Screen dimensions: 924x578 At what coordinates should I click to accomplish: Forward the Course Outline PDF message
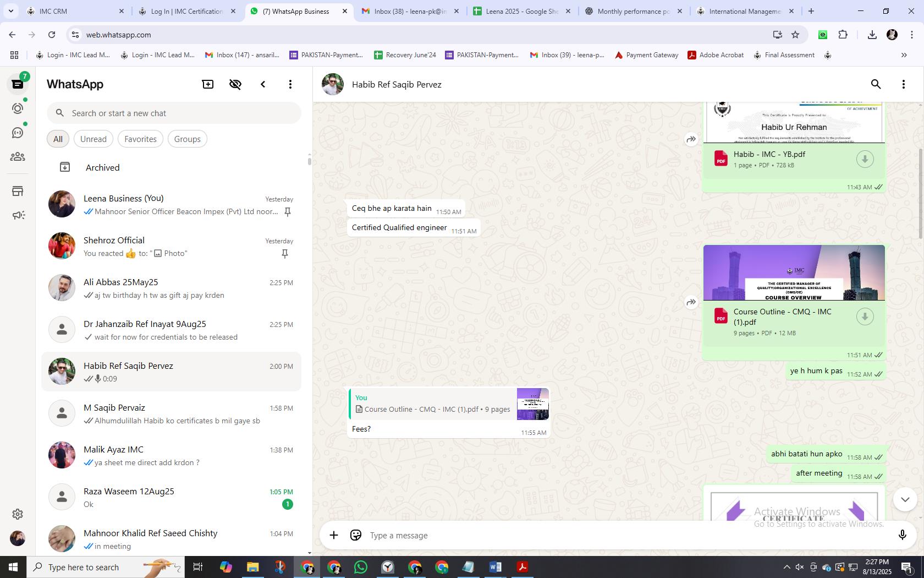(691, 302)
